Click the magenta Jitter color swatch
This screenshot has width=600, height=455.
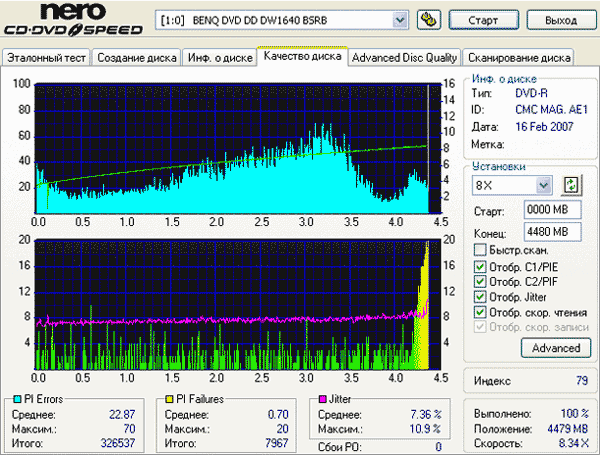click(322, 399)
